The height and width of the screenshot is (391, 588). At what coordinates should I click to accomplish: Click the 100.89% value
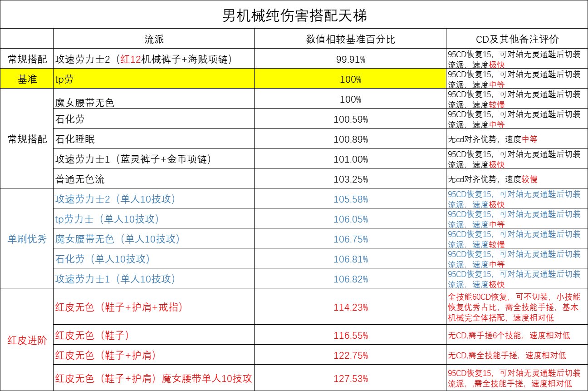(x=350, y=139)
